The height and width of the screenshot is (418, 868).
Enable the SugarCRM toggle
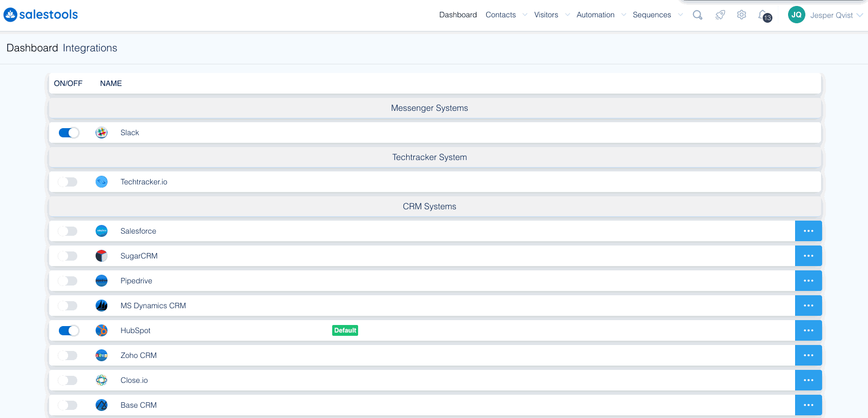point(68,256)
